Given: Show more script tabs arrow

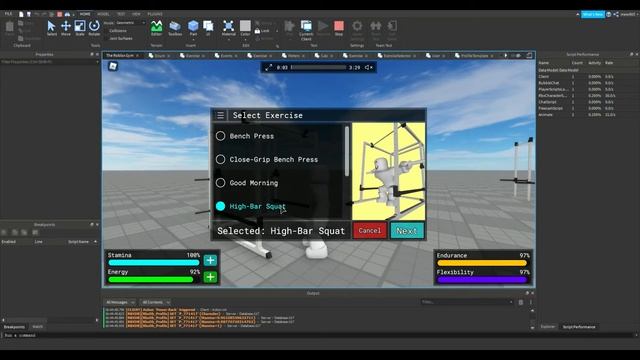Looking at the screenshot, I should [506, 56].
